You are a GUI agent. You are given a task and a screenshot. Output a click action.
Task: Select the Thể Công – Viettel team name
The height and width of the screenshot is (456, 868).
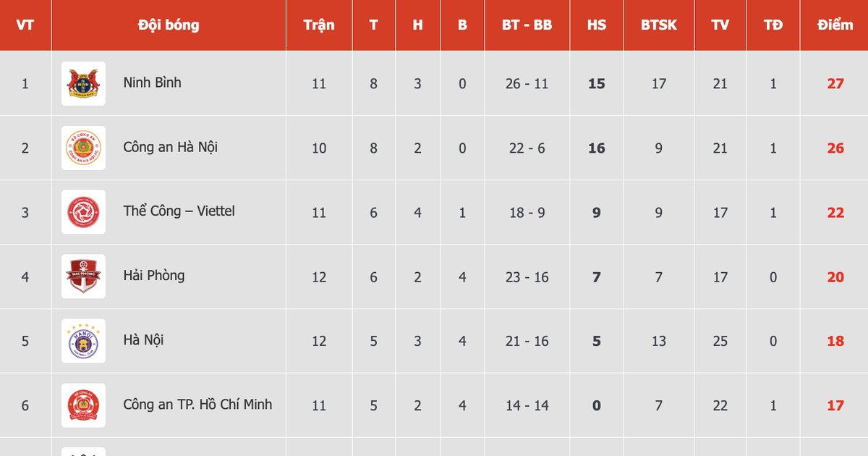[x=179, y=211]
